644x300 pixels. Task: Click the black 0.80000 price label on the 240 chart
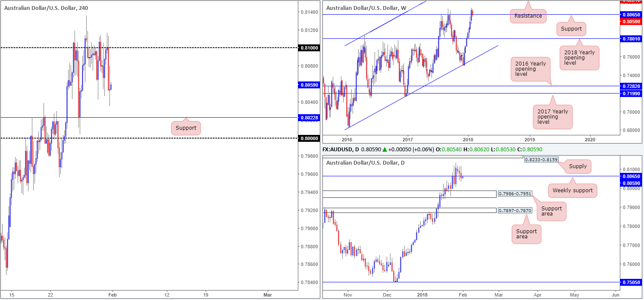pos(309,138)
